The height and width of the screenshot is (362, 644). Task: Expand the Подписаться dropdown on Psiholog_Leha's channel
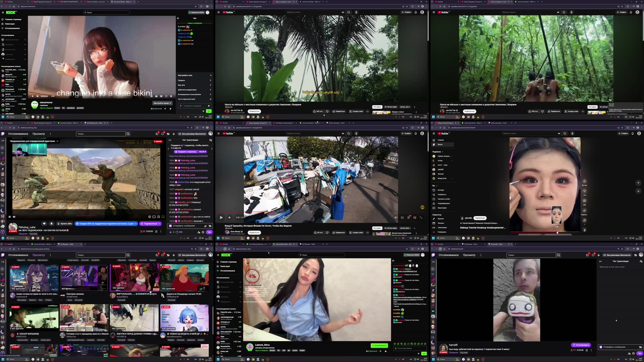click(x=159, y=223)
